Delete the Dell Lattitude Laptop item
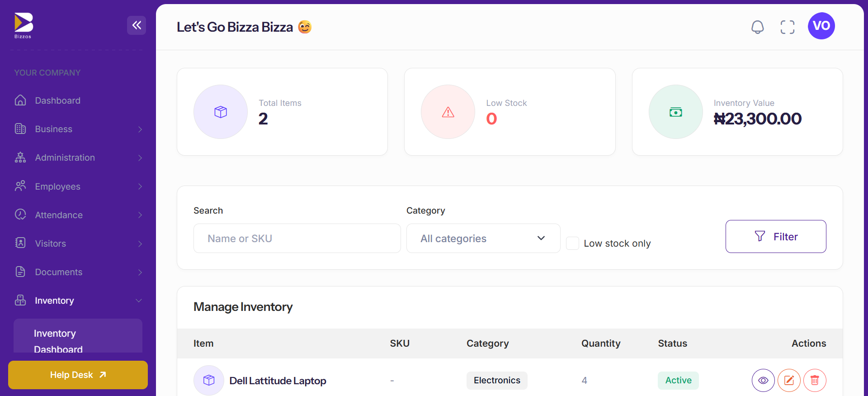Image resolution: width=868 pixels, height=396 pixels. pos(815,380)
